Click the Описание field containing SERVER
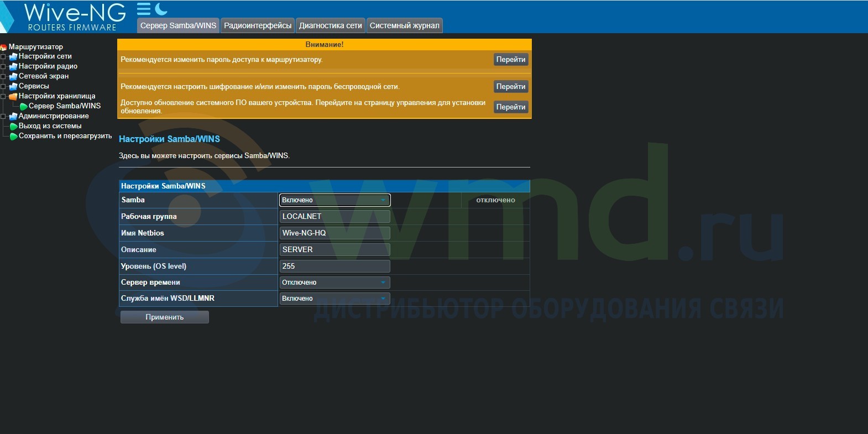 [334, 250]
